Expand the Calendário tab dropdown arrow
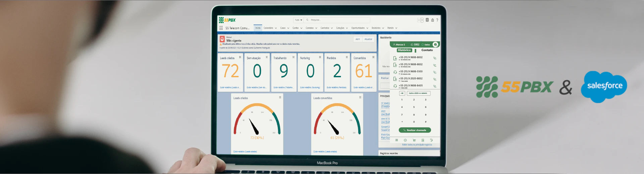 pos(276,28)
